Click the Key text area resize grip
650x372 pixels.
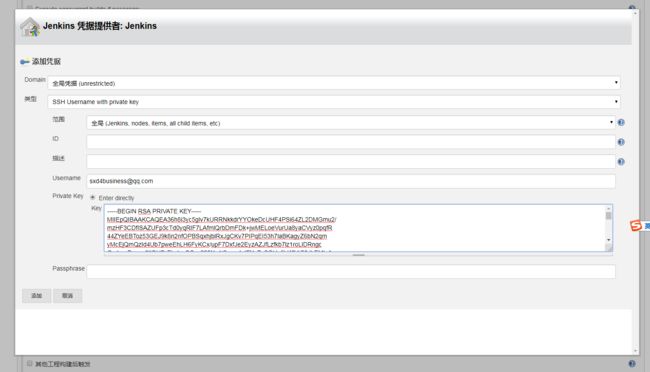point(609,248)
